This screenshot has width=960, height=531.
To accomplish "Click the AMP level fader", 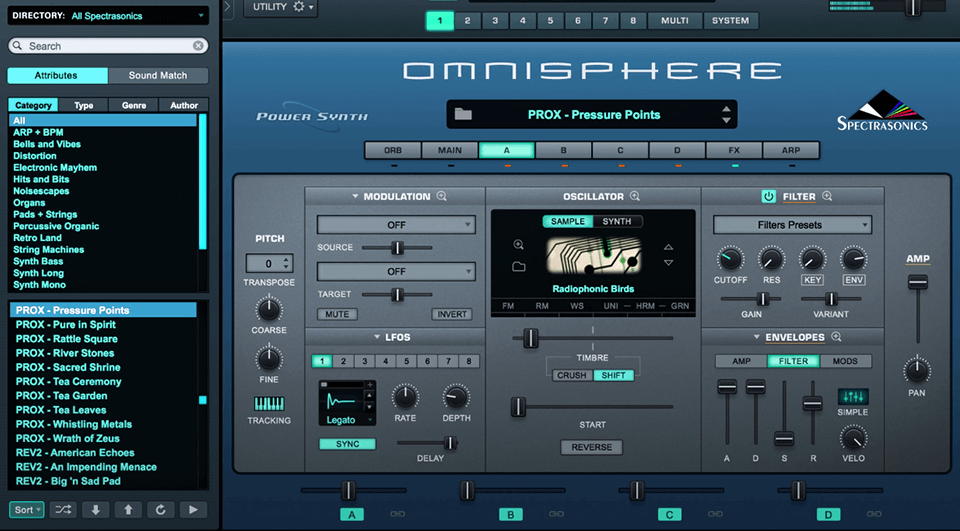I will point(918,282).
